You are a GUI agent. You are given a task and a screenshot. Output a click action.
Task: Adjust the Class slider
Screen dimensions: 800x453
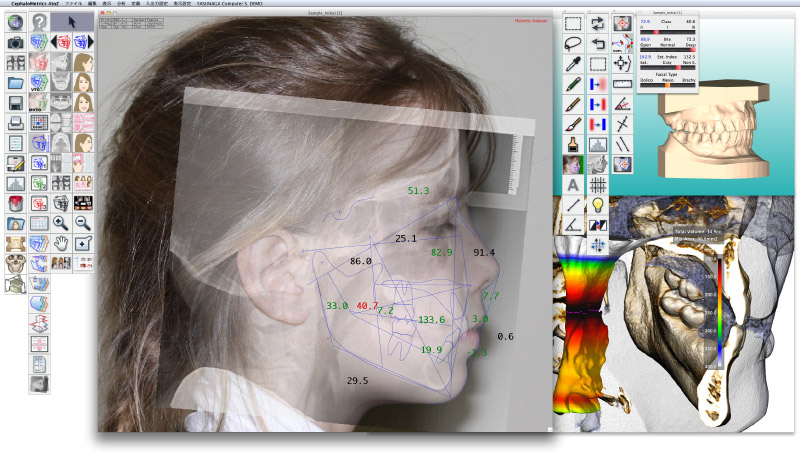667,32
